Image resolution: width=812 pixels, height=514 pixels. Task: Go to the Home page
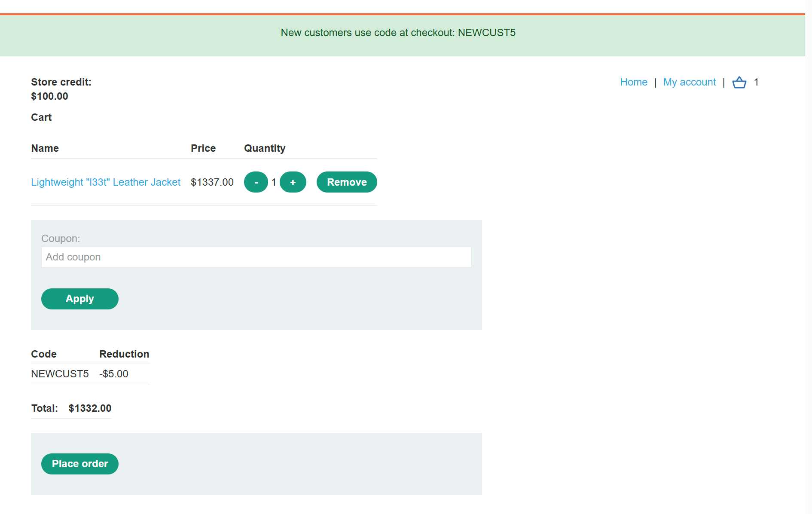tap(634, 82)
